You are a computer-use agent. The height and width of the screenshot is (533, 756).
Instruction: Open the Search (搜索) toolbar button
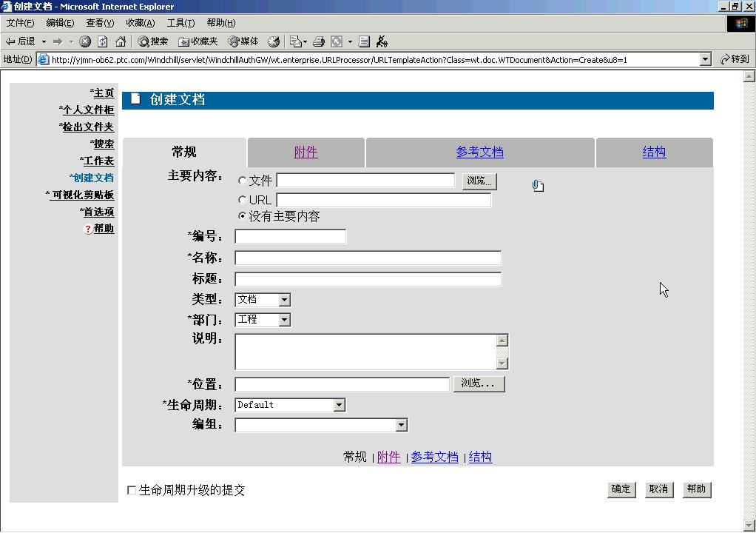tap(152, 41)
